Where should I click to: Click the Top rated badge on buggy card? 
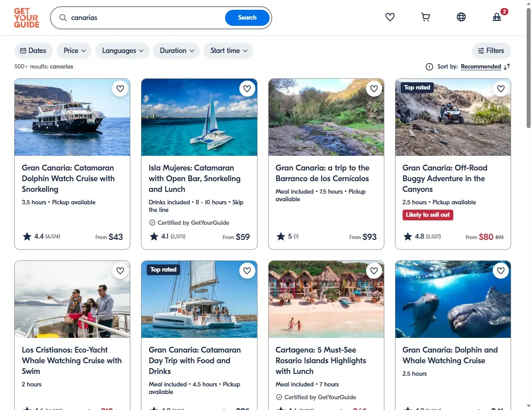click(x=417, y=88)
